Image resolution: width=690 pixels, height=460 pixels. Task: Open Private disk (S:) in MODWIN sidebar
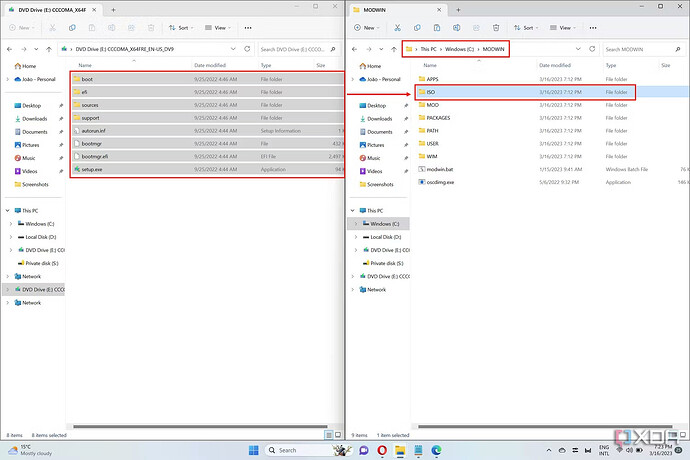pyautogui.click(x=387, y=263)
